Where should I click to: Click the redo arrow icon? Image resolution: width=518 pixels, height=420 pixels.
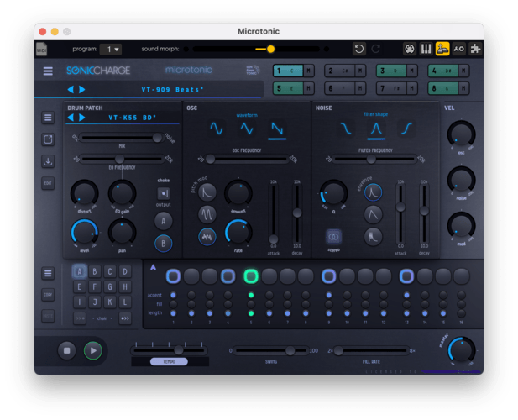click(x=375, y=49)
